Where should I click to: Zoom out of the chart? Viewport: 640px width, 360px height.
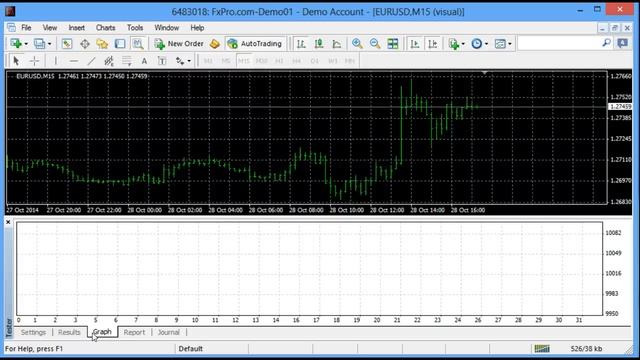[x=375, y=44]
